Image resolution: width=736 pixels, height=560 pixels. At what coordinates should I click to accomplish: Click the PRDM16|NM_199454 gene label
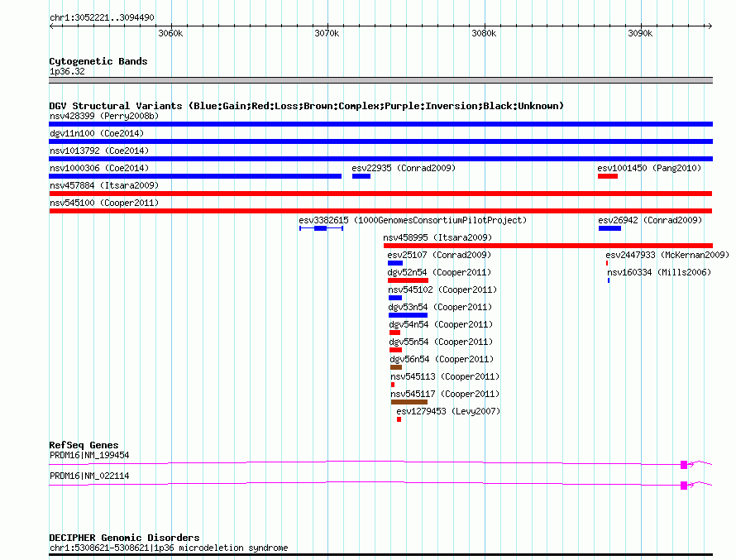(89, 455)
